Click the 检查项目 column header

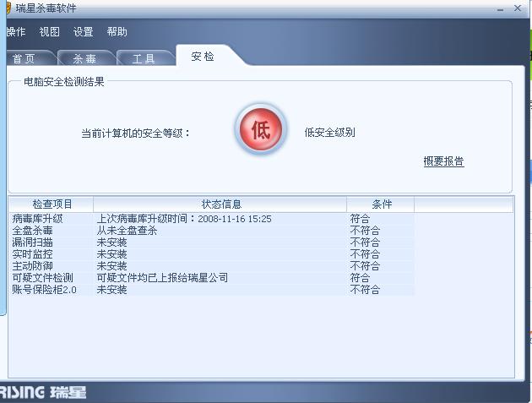click(52, 204)
